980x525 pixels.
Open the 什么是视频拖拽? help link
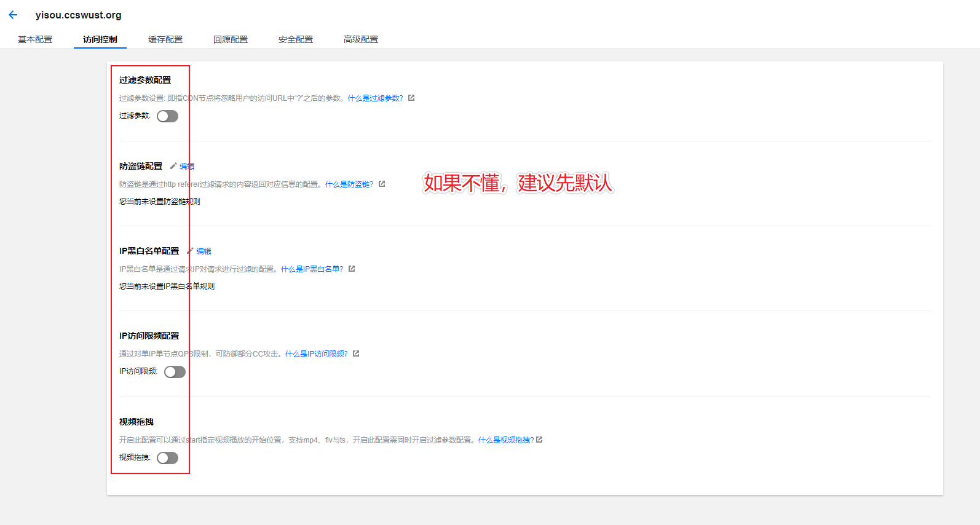coord(506,440)
